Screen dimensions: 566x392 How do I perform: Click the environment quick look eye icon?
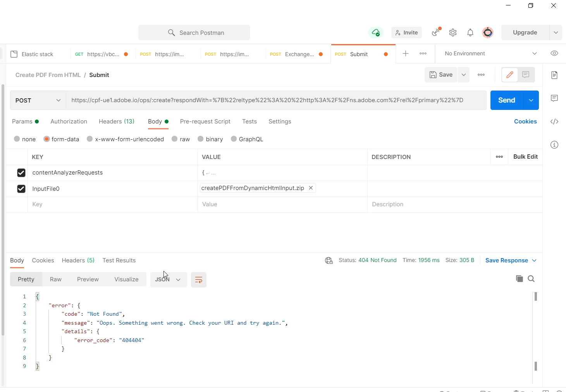coord(554,53)
